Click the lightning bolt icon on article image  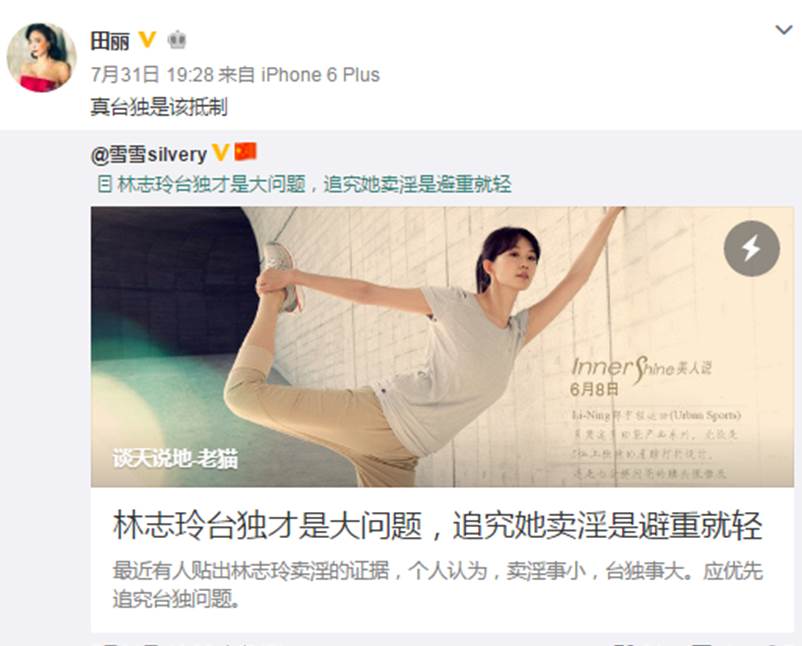[x=751, y=249]
